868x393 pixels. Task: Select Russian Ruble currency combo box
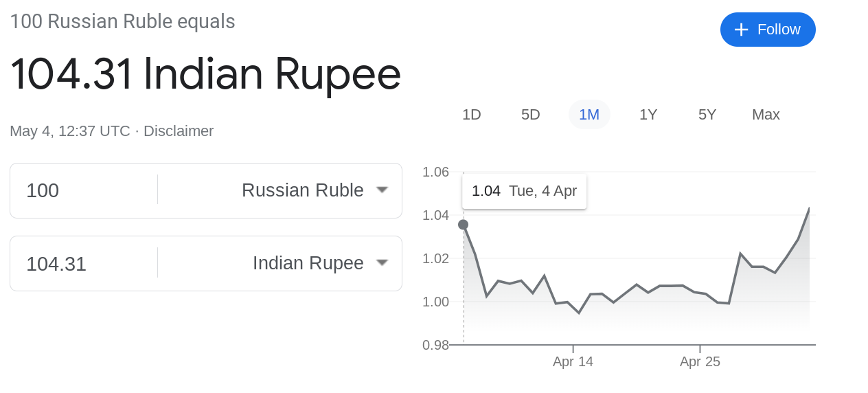pyautogui.click(x=280, y=190)
